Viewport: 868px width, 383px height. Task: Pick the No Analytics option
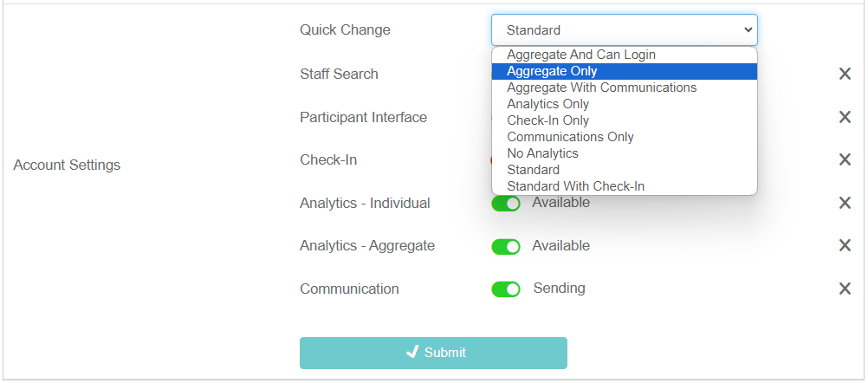click(x=542, y=153)
